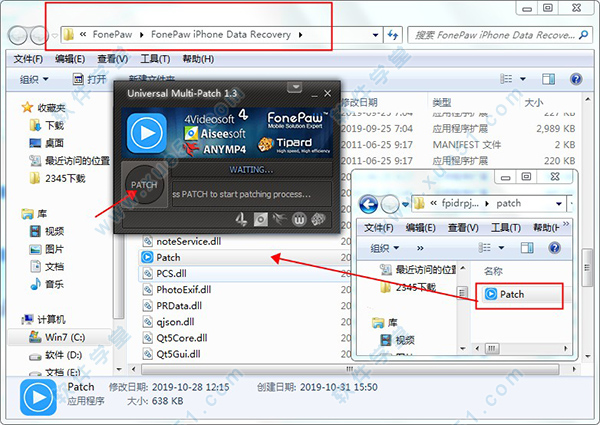The width and height of the screenshot is (600, 425).
Task: Select 文档 library in navigation pane
Action: click(54, 266)
